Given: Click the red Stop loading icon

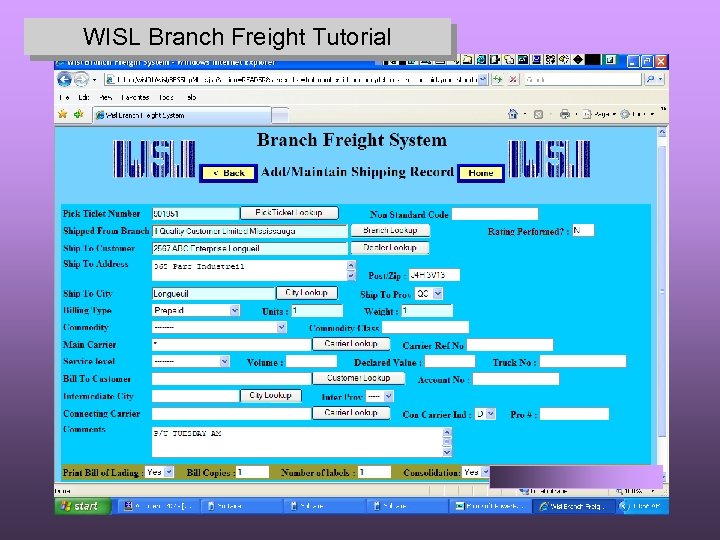Looking at the screenshot, I should tap(513, 79).
